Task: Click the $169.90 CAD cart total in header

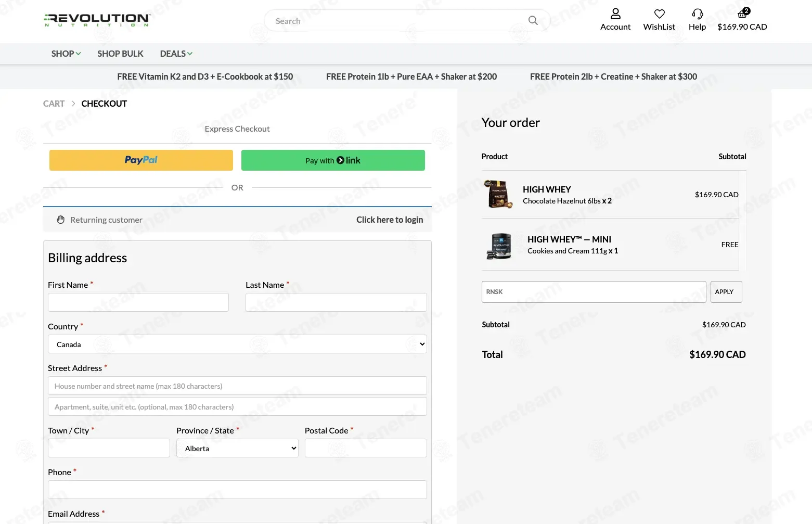Action: [x=742, y=27]
